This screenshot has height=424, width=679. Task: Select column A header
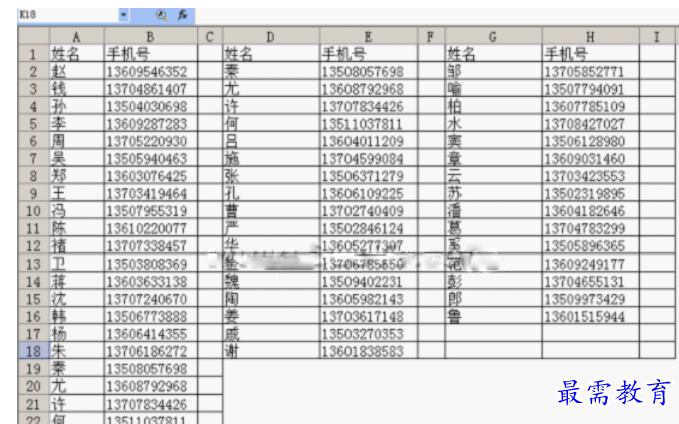pyautogui.click(x=77, y=37)
